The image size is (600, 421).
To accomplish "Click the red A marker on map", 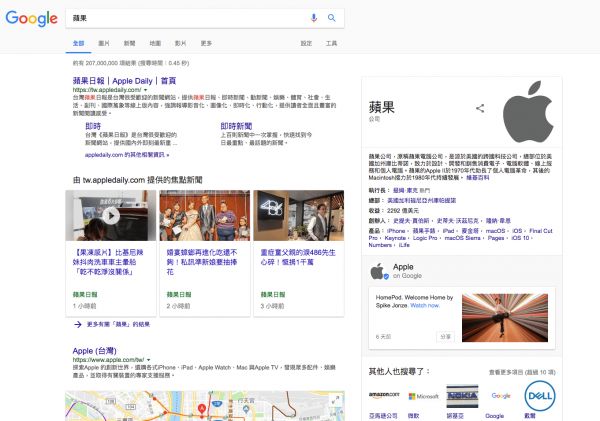I will (x=202, y=408).
